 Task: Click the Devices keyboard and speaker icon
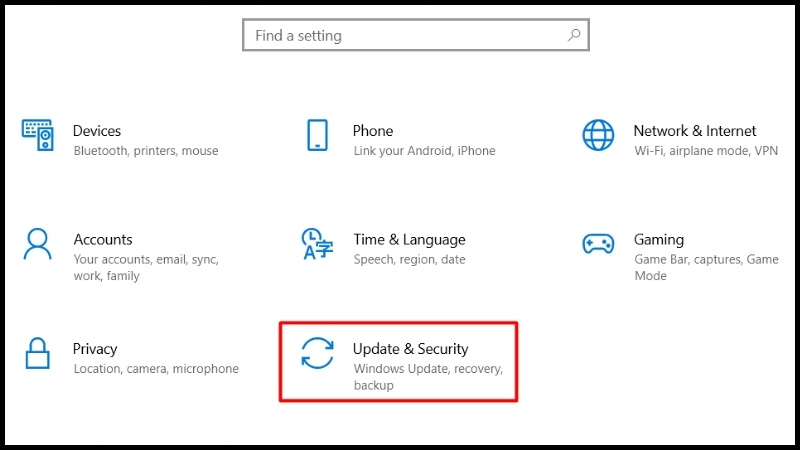click(37, 135)
